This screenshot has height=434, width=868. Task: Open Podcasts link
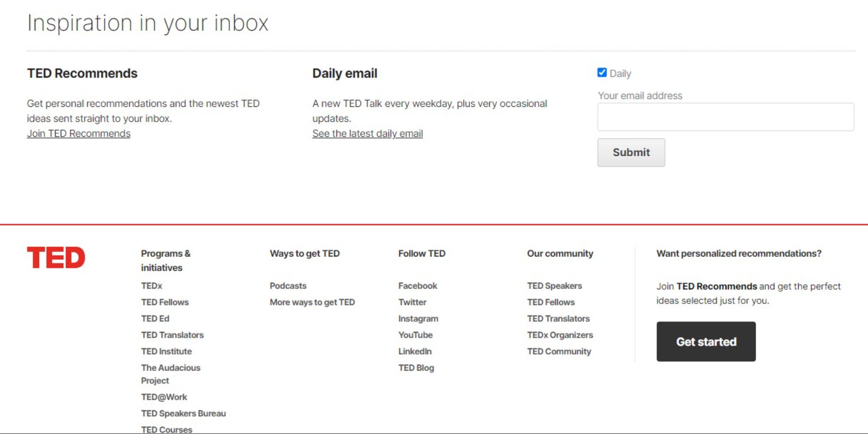click(x=288, y=286)
